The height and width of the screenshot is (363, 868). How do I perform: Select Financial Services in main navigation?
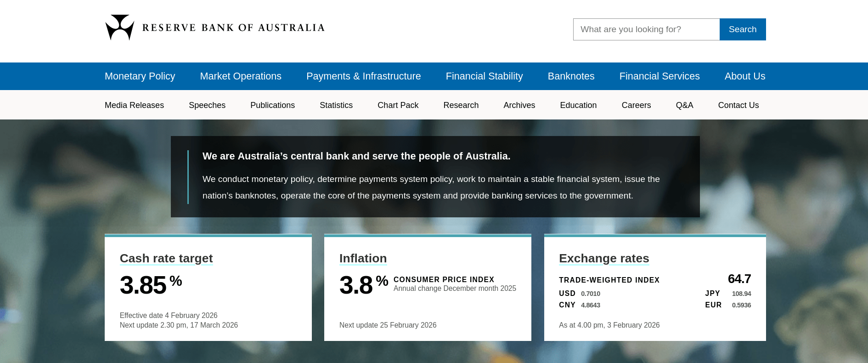click(659, 76)
